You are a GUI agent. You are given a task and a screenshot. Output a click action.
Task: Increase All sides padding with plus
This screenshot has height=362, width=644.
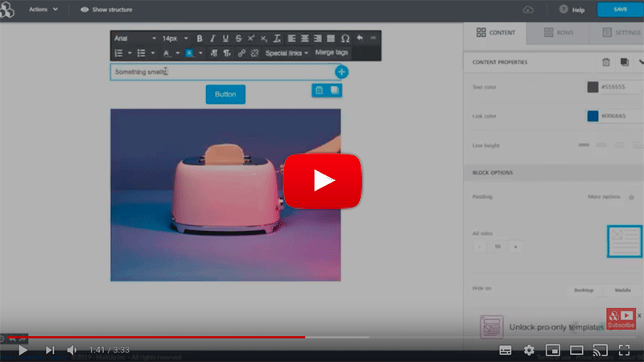coord(515,247)
